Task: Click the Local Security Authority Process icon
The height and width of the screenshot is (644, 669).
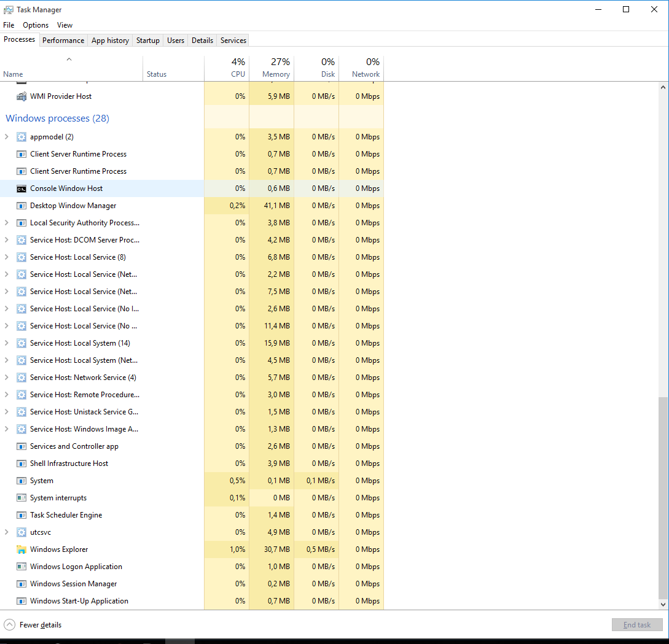Action: [22, 223]
